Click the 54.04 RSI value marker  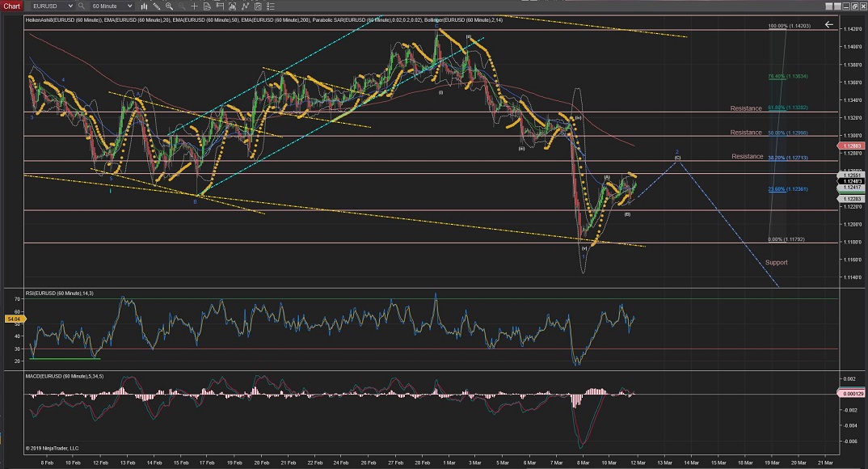13,319
